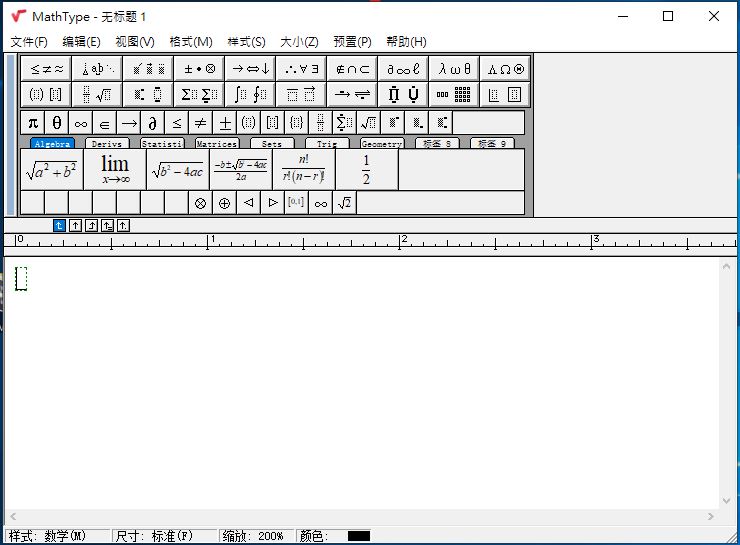
Task: Insert the quadratic formula expression
Action: point(240,170)
